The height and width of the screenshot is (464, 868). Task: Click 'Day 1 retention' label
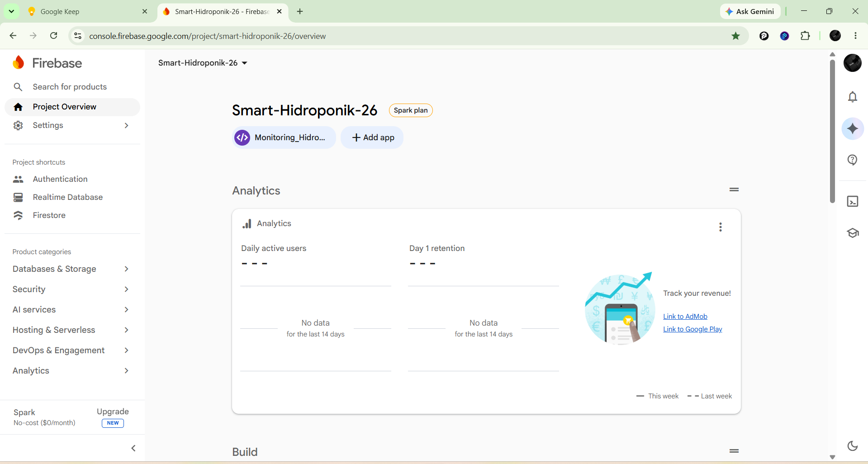tap(437, 248)
